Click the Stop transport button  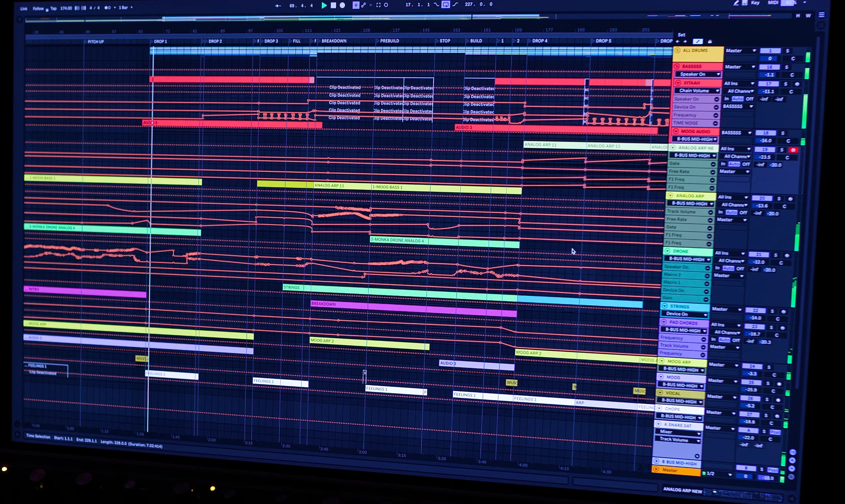point(333,5)
